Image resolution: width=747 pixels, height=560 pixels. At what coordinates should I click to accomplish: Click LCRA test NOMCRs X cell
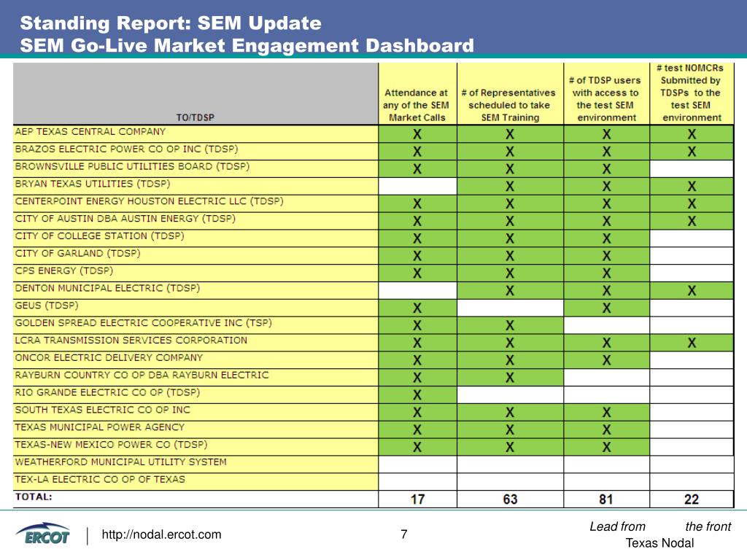(x=692, y=343)
